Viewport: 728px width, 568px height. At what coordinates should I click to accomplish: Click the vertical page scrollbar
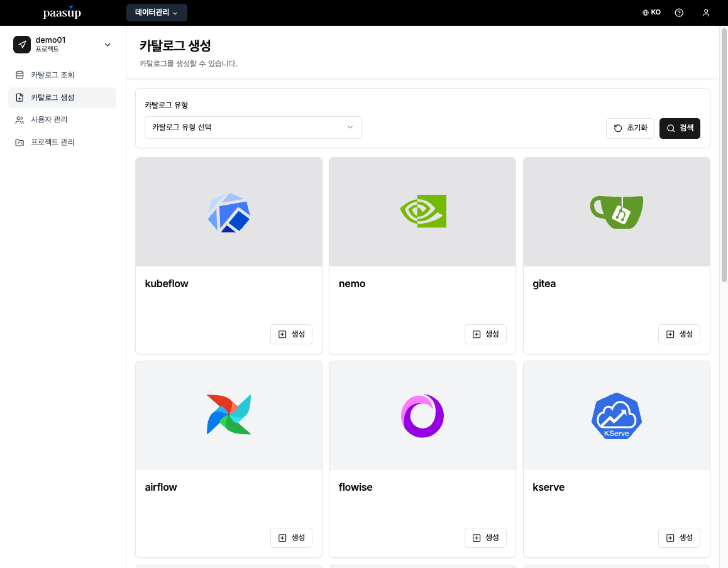click(724, 155)
